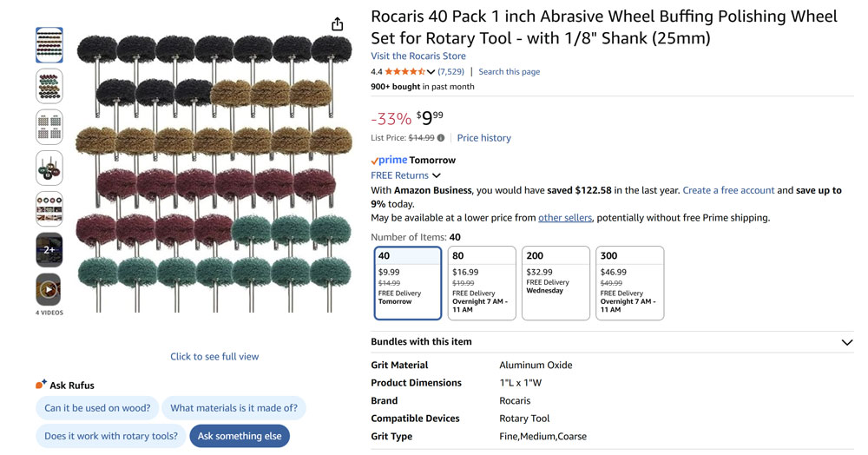Screen dimensions: 868x455
Task: Select the 80 items option
Action: tap(482, 283)
